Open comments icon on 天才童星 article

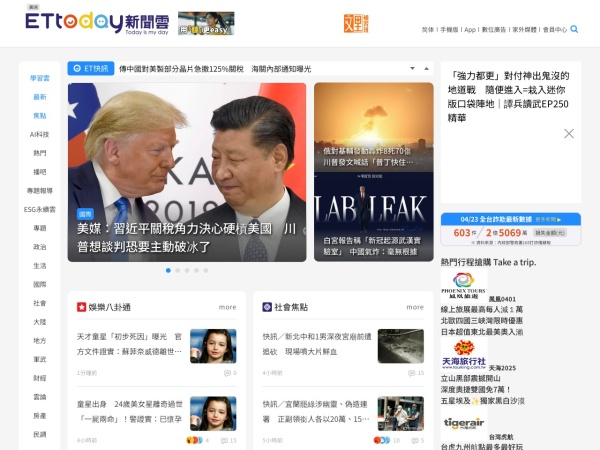point(227,373)
